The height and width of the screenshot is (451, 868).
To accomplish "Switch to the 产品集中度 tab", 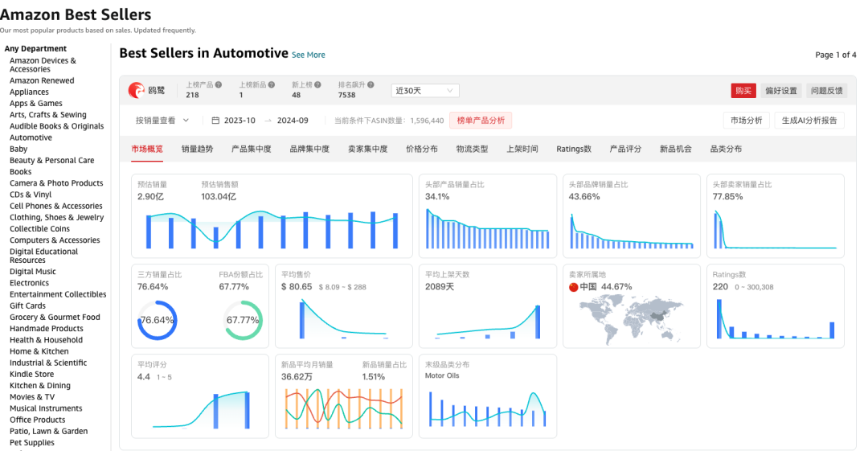I will 252,149.
